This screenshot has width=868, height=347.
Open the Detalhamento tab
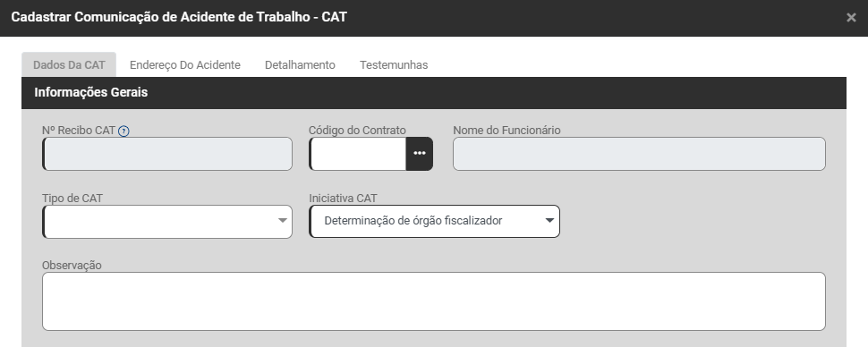[300, 64]
